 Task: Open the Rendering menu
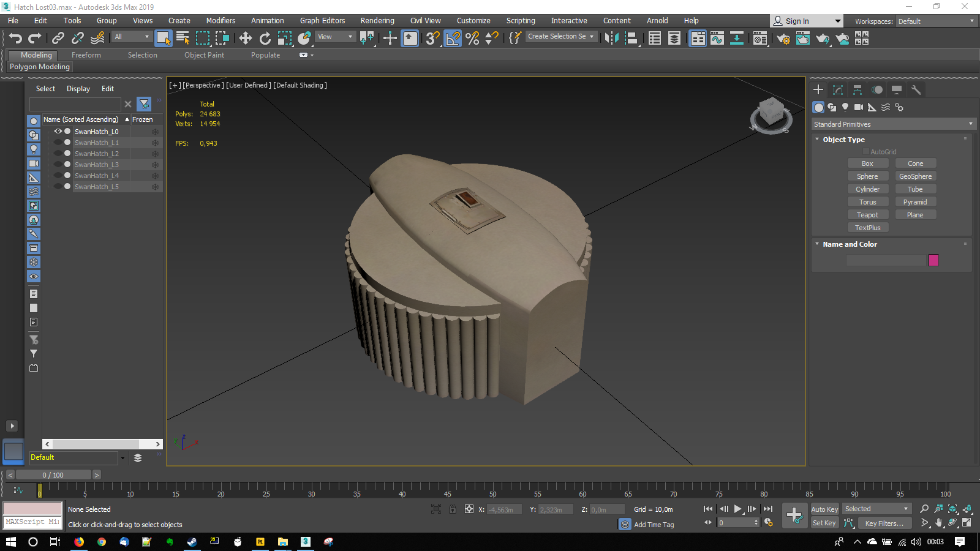(377, 21)
